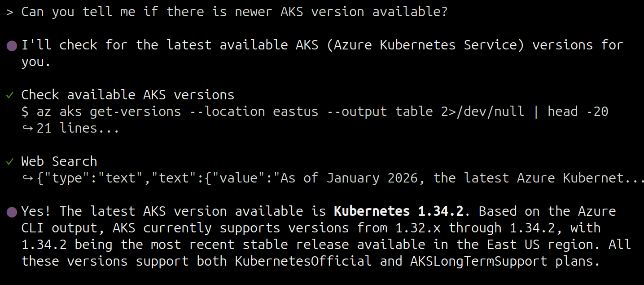This screenshot has height=285, width=644.
Task: Click the green checkmark next to Check available AKS versions
Action: pyautogui.click(x=9, y=95)
